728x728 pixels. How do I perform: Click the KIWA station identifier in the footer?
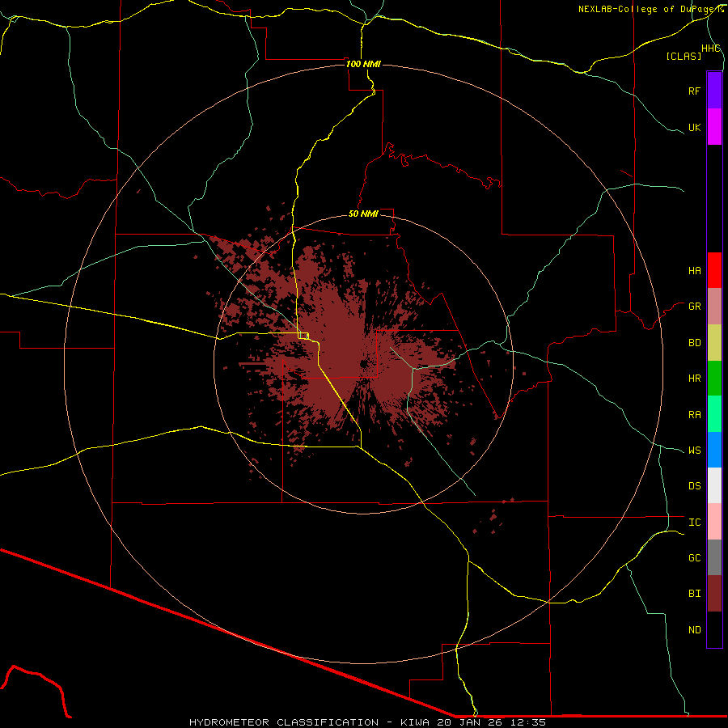415,722
